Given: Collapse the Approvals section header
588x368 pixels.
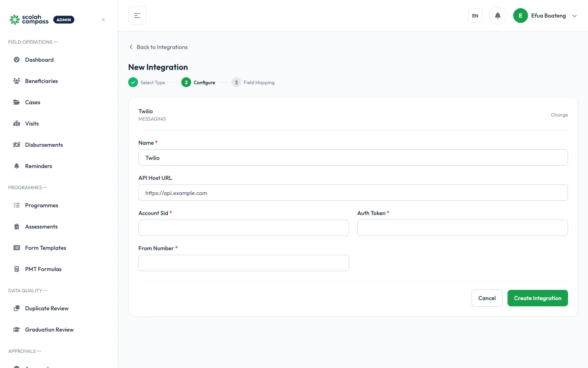Looking at the screenshot, I should [x=24, y=351].
